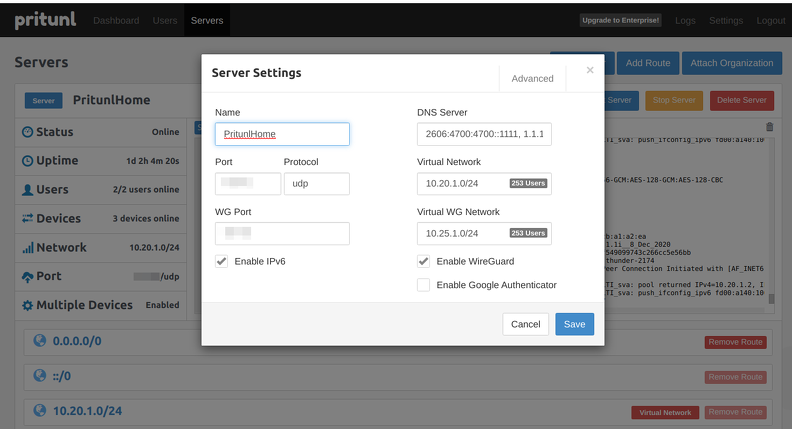Click the Name input field
The width and height of the screenshot is (792, 429).
click(282, 134)
